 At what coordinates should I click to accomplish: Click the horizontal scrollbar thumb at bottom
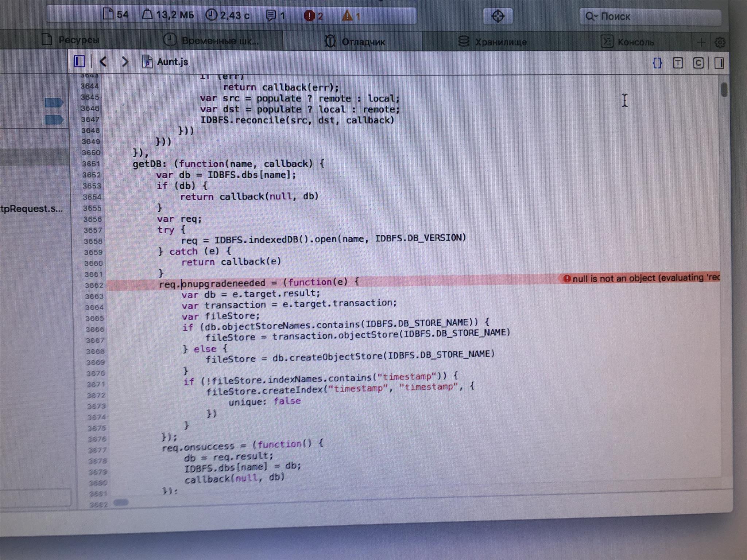pyautogui.click(x=121, y=503)
